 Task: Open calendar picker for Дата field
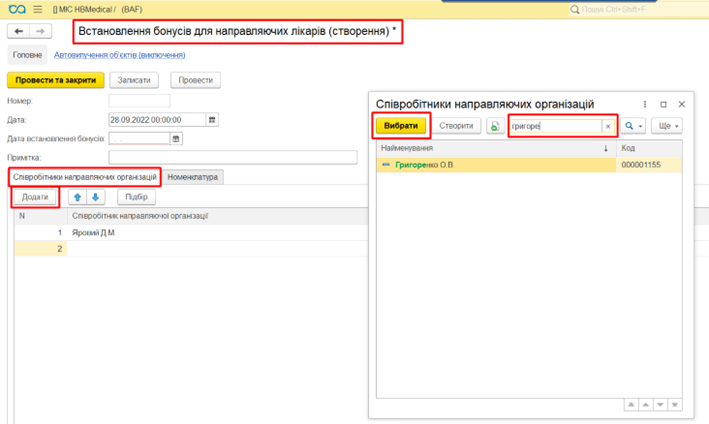pos(212,120)
